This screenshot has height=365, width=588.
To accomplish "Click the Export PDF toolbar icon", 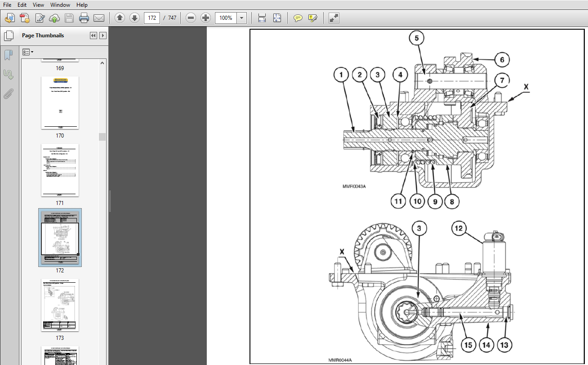I will (25, 18).
